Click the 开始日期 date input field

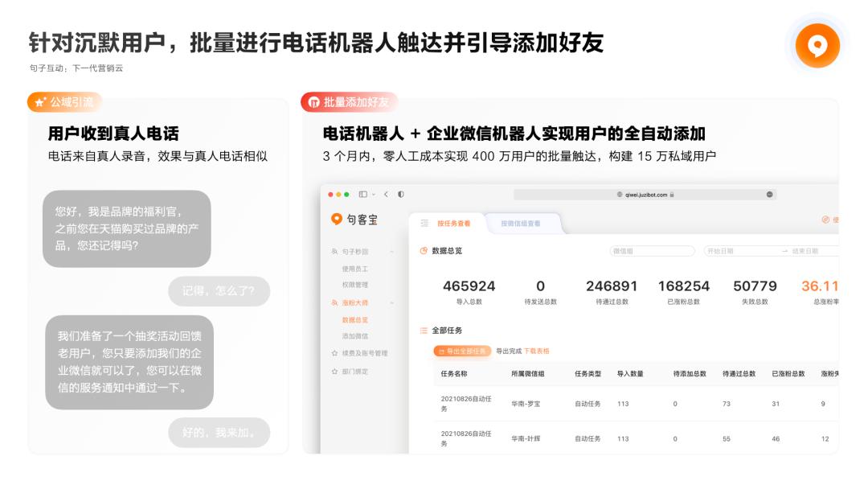(x=719, y=251)
